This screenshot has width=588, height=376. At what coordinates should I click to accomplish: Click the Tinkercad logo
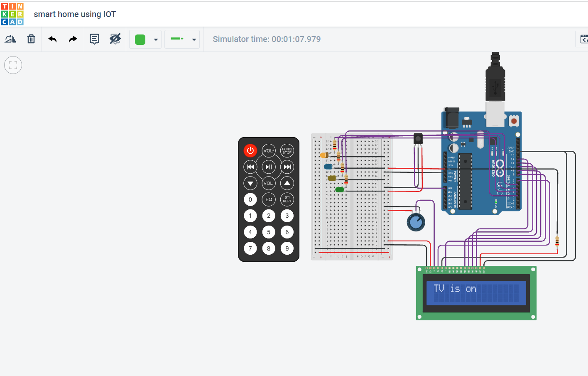tap(12, 14)
